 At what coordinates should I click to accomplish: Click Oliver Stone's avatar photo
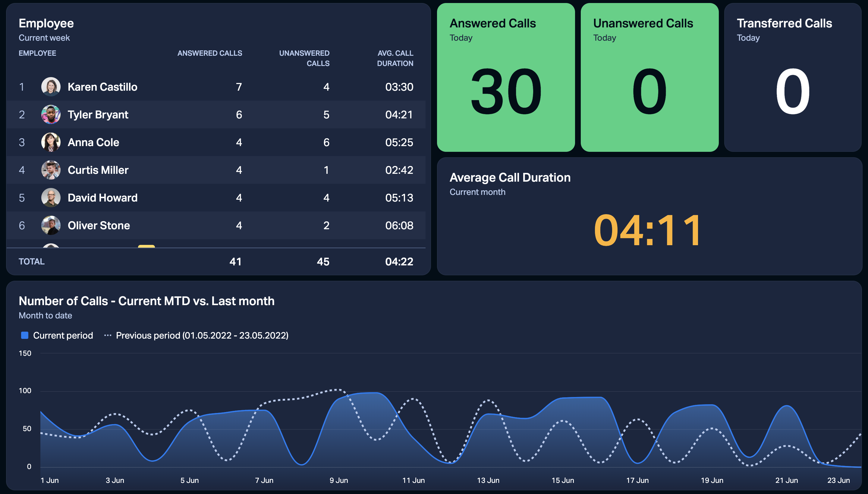click(x=51, y=226)
